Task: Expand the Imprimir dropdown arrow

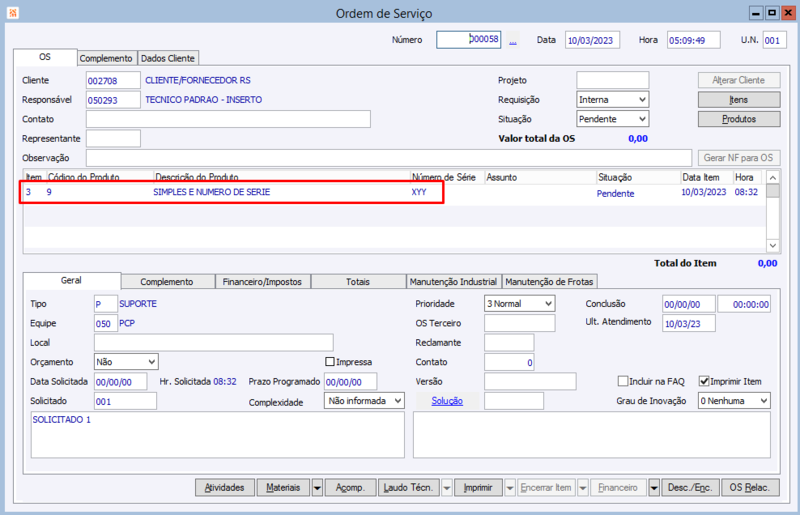Action: pos(510,487)
